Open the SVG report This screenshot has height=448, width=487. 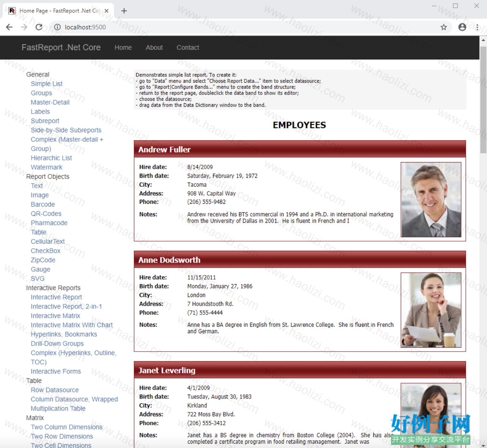tap(38, 279)
